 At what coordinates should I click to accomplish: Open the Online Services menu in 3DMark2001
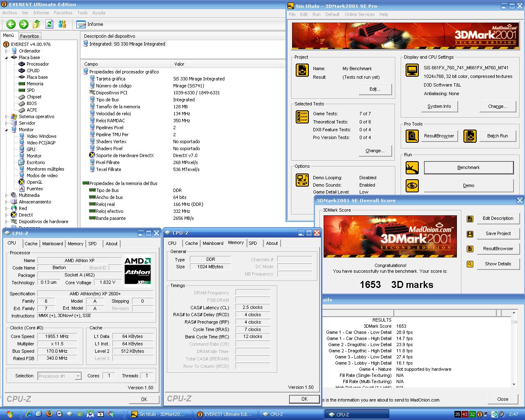tap(359, 14)
